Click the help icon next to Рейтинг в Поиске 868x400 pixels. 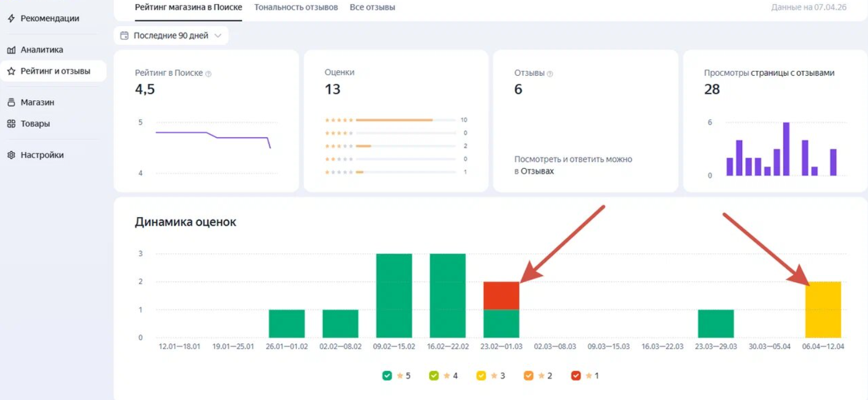pyautogui.click(x=209, y=74)
